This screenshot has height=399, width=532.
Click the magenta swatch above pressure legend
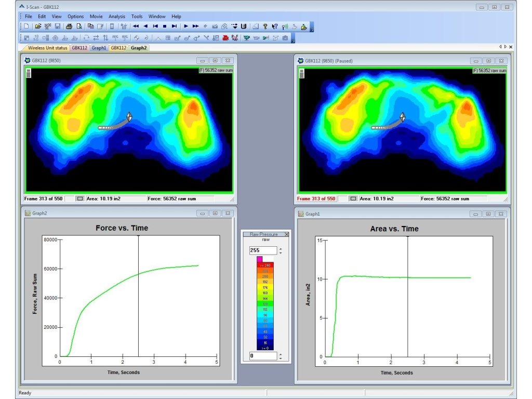[260, 259]
